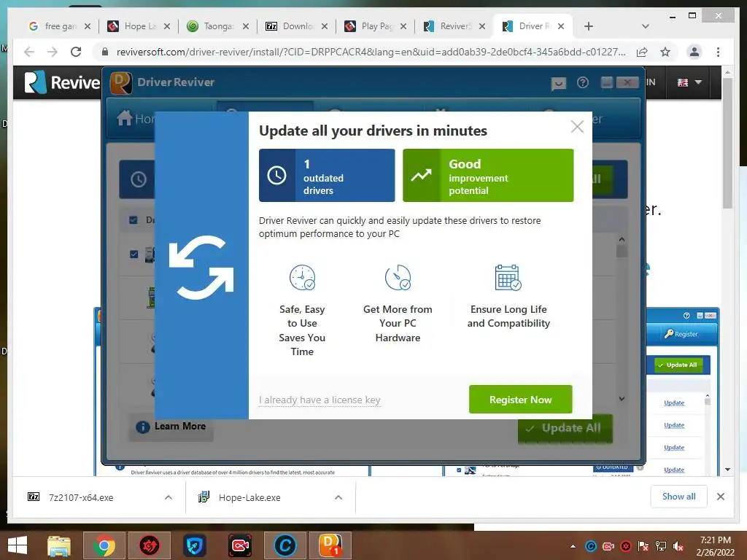The height and width of the screenshot is (560, 747).
Task: Open the screen recorder app in taskbar
Action: click(239, 545)
